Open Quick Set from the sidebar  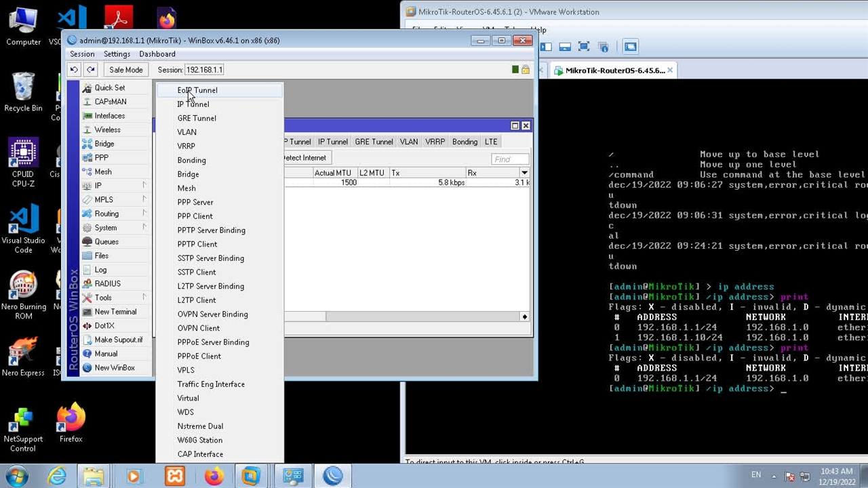click(109, 87)
